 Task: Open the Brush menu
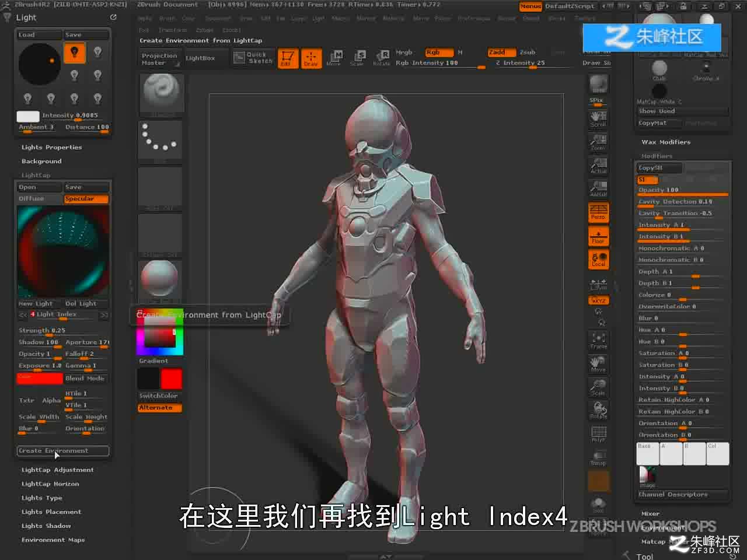click(x=167, y=19)
